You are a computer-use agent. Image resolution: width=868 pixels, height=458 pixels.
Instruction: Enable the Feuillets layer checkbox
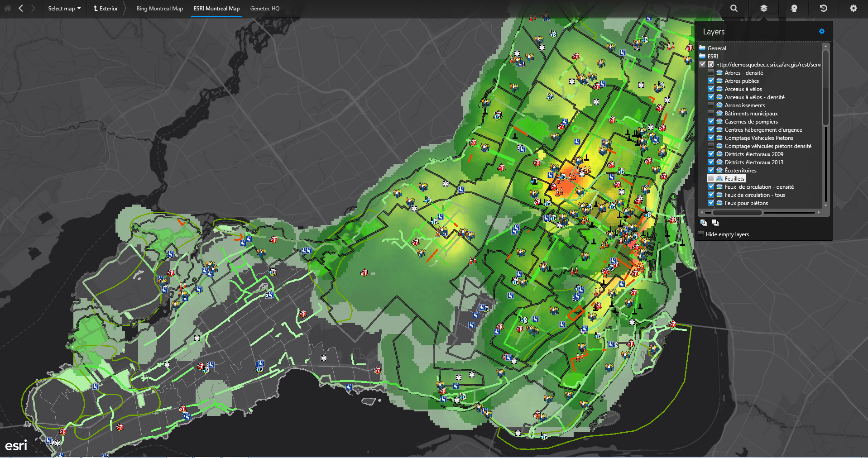[711, 178]
